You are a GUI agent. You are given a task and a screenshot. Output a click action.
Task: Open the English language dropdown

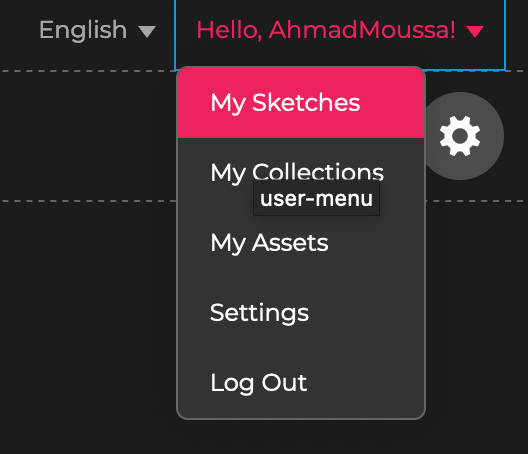[97, 30]
